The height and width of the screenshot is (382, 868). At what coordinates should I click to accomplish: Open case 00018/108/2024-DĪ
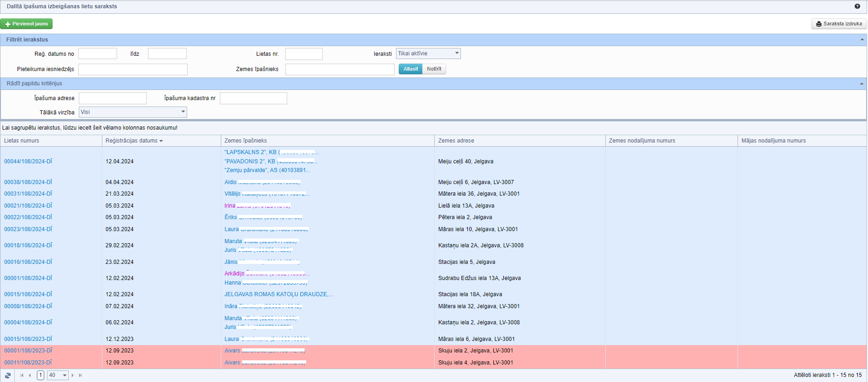[28, 245]
